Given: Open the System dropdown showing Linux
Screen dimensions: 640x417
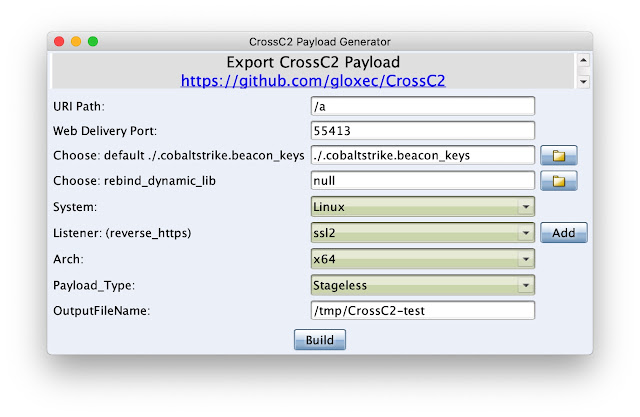Looking at the screenshot, I should click(x=422, y=207).
